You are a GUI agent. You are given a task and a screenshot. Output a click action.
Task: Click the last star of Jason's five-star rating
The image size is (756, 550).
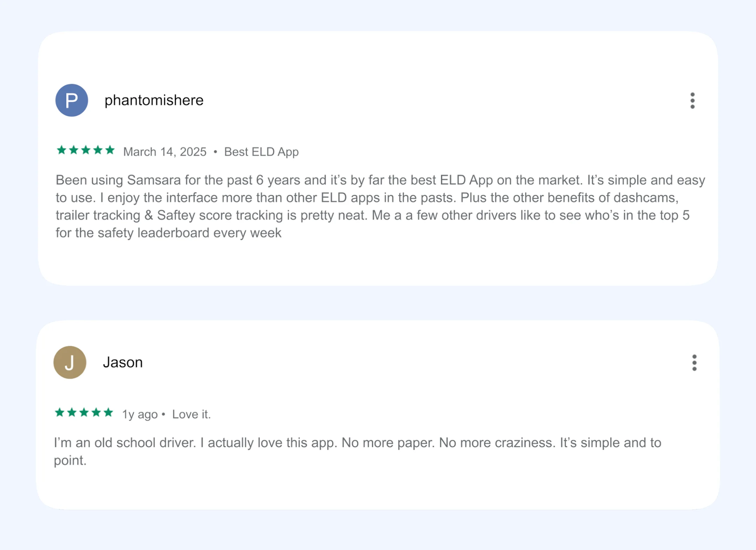tap(110, 413)
